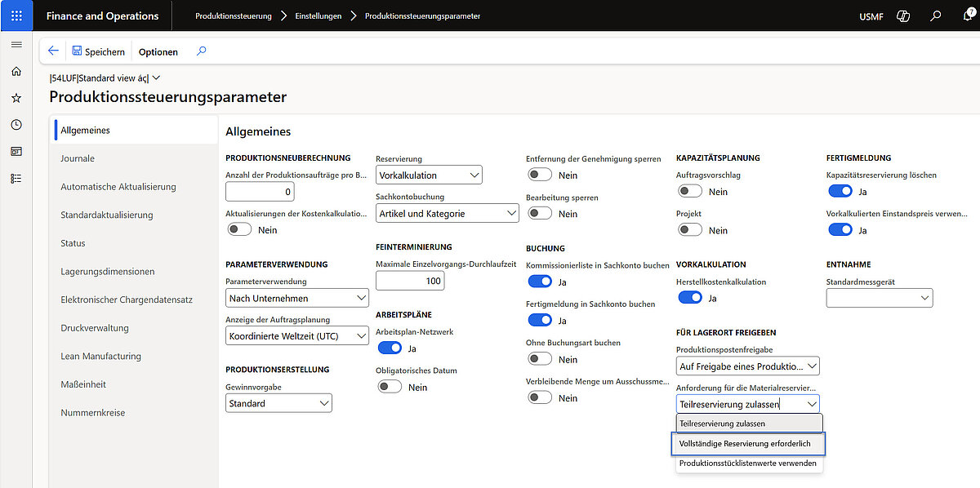The height and width of the screenshot is (488, 980).
Task: Open recently opened items via clock icon
Action: [16, 124]
